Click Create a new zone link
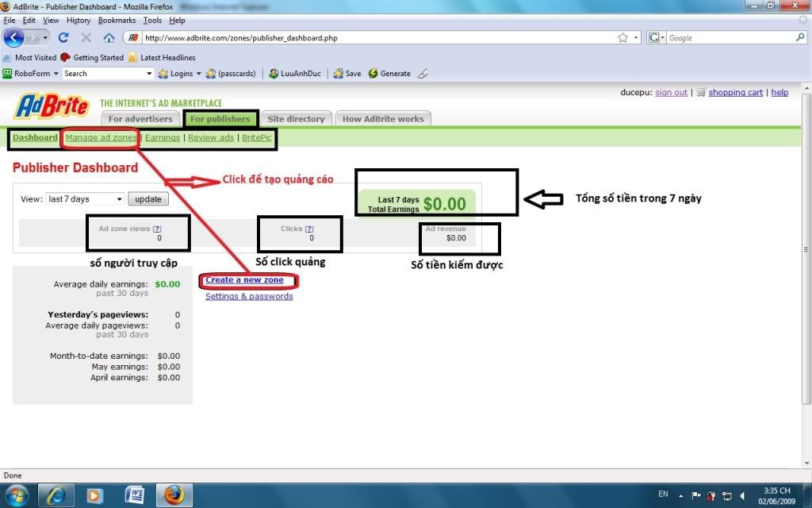Viewport: 812px width, 508px height. click(x=244, y=280)
